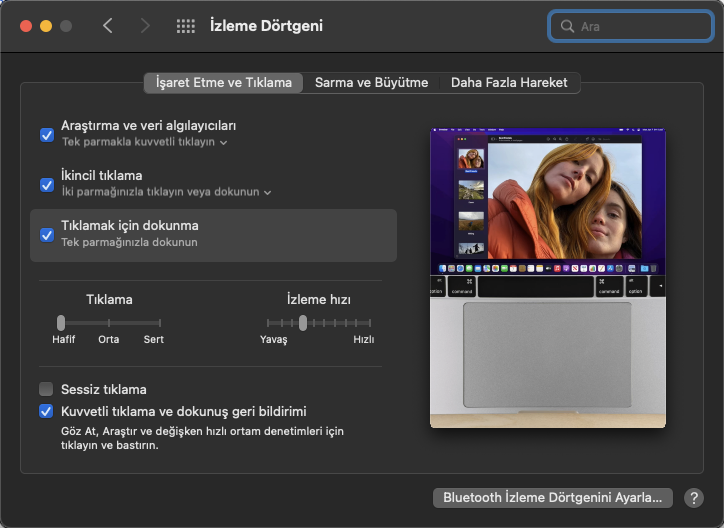Click the trackpad gesture preview video

click(547, 278)
